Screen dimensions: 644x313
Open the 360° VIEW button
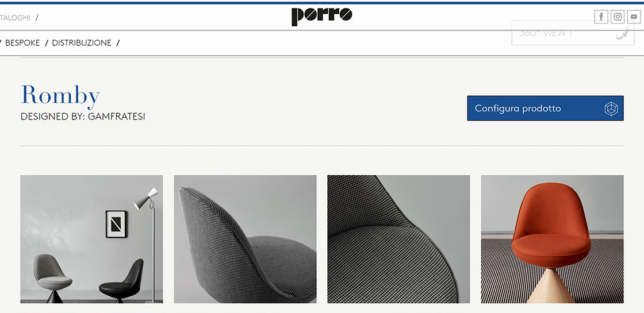[x=573, y=33]
